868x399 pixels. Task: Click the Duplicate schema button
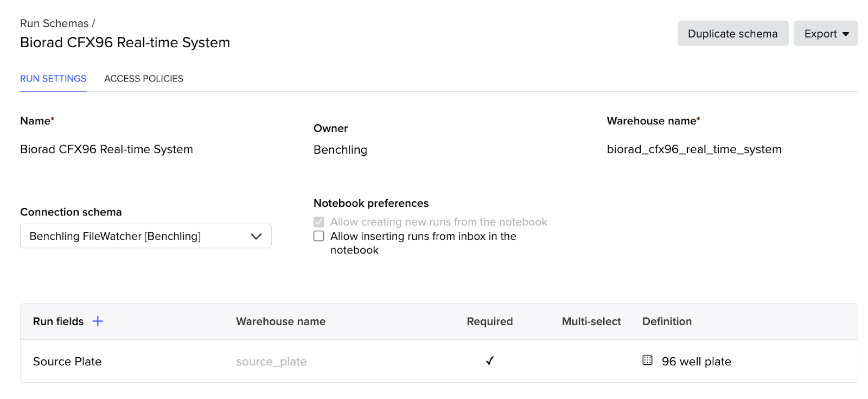[733, 34]
